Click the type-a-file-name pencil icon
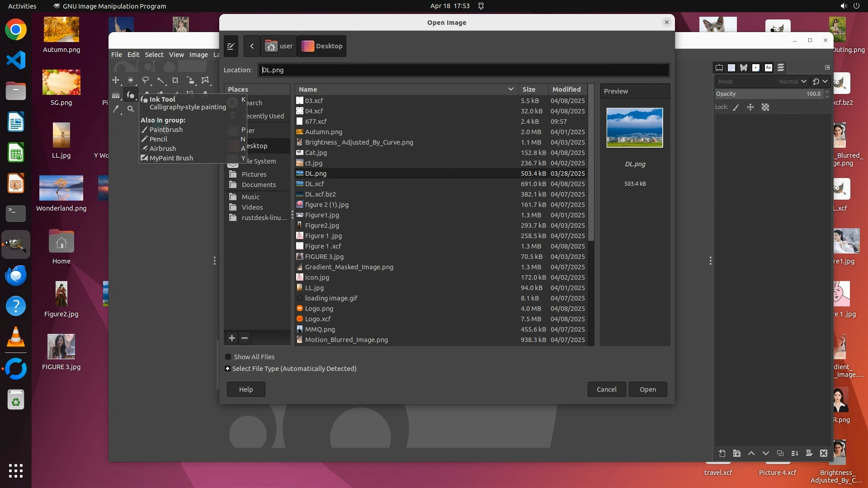 pos(231,46)
